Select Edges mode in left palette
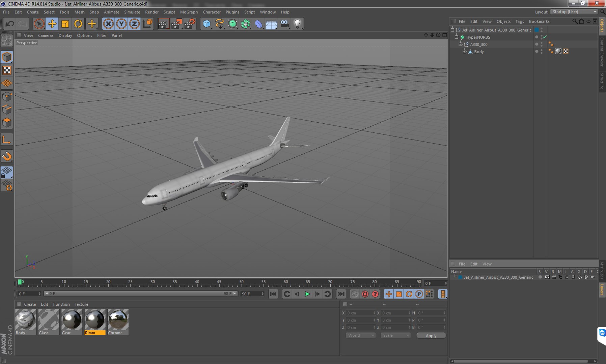Viewport: 606px width, 364px height. point(7,110)
